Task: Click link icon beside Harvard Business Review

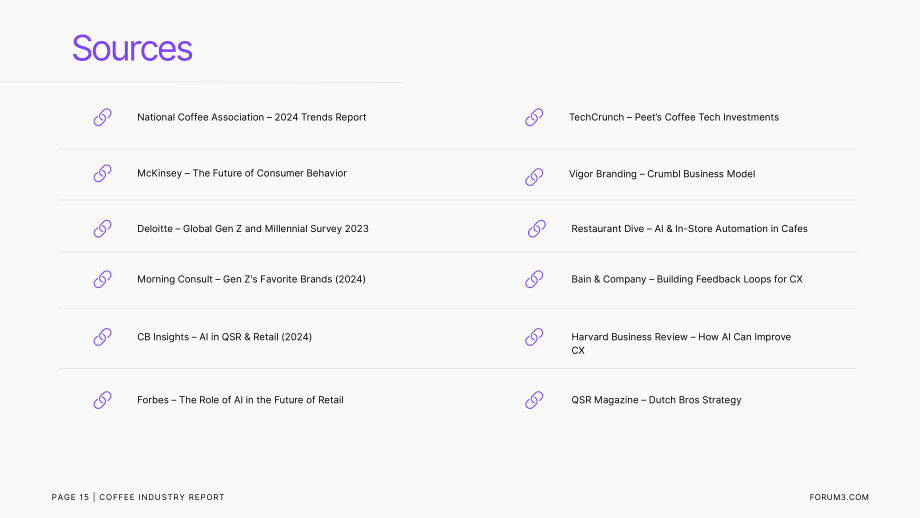Action: tap(534, 337)
